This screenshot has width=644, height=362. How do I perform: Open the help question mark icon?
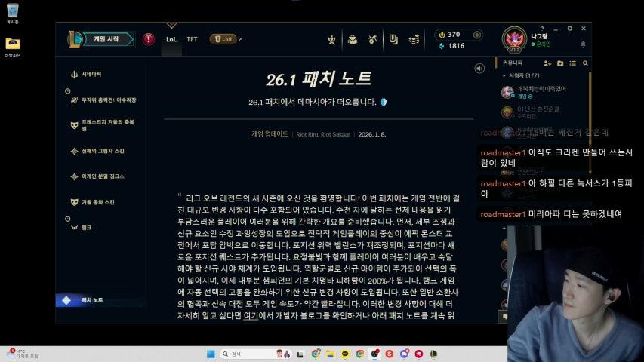[542, 29]
